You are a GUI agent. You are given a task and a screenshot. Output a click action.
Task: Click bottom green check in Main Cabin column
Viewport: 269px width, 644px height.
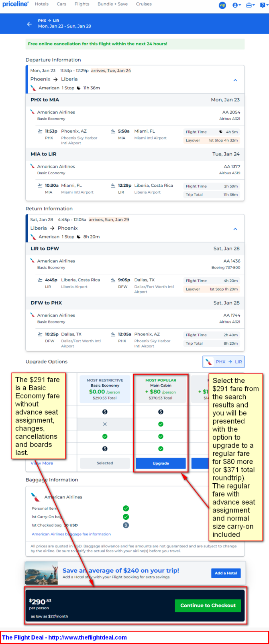pyautogui.click(x=161, y=448)
